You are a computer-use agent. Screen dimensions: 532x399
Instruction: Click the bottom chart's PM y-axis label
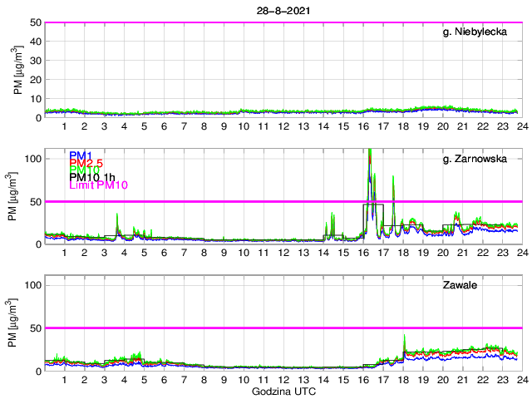(17, 323)
